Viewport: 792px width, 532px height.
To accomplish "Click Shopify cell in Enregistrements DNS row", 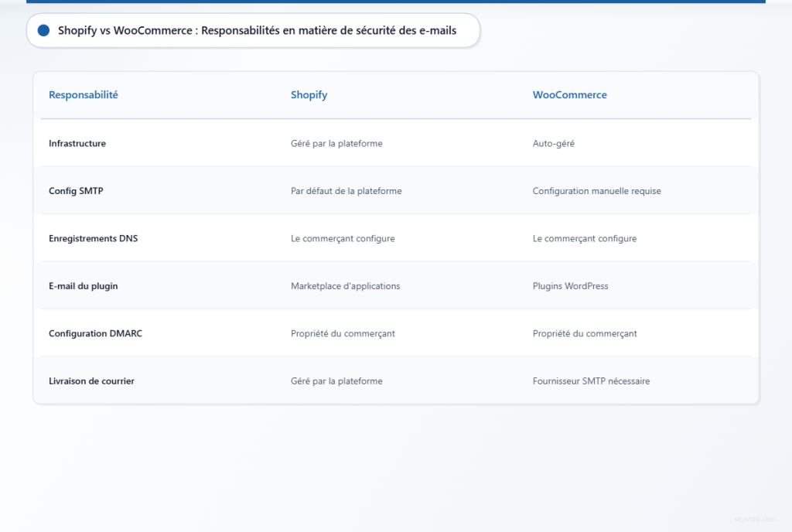I will click(343, 238).
